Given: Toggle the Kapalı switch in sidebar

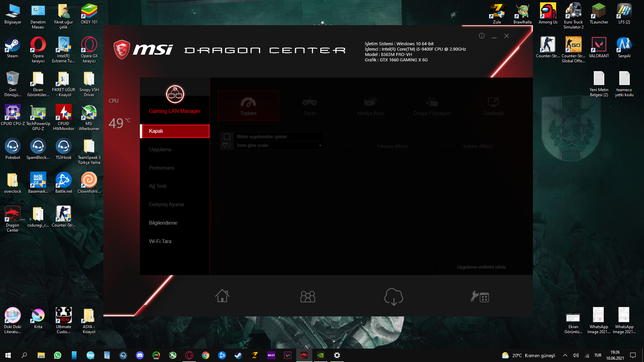Looking at the screenshot, I should tap(175, 131).
